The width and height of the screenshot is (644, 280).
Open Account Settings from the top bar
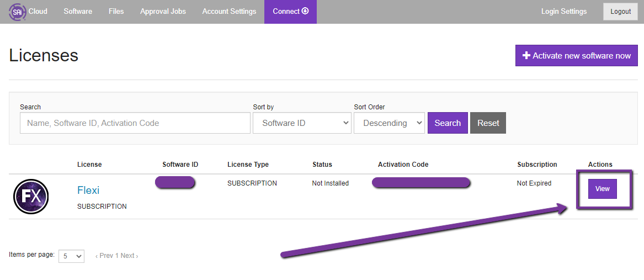pos(229,12)
